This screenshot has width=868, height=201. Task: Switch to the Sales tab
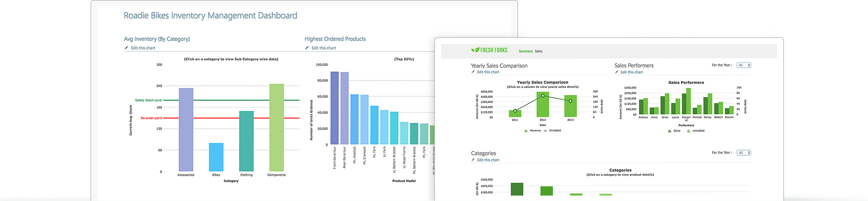point(539,51)
